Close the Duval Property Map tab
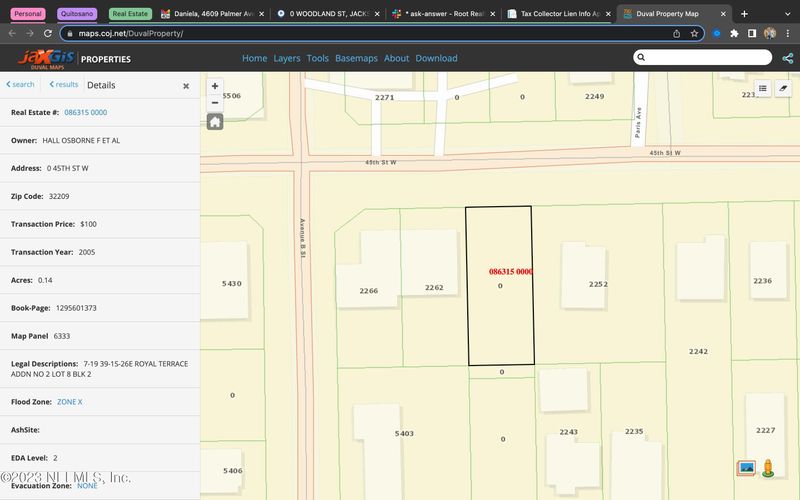Image resolution: width=800 pixels, height=500 pixels. coord(723,14)
